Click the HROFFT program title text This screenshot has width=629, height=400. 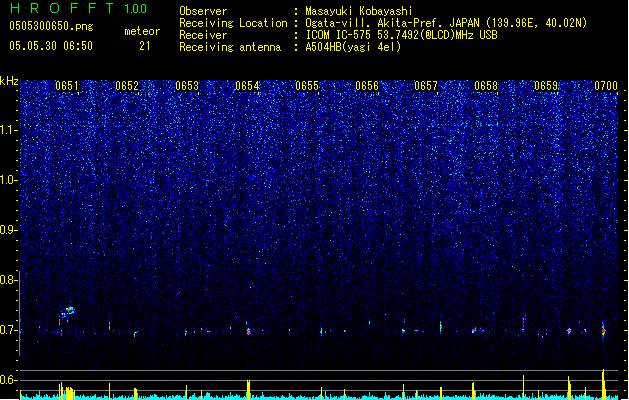[x=62, y=8]
